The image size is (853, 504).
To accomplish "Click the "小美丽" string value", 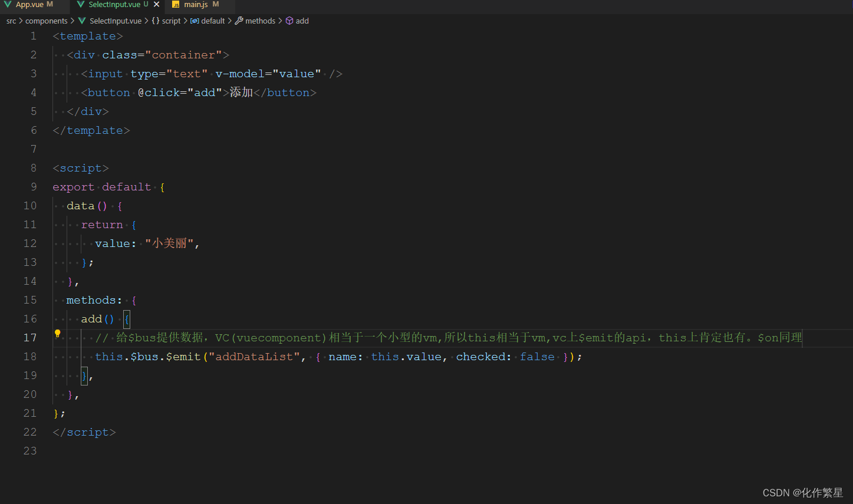I will (169, 243).
